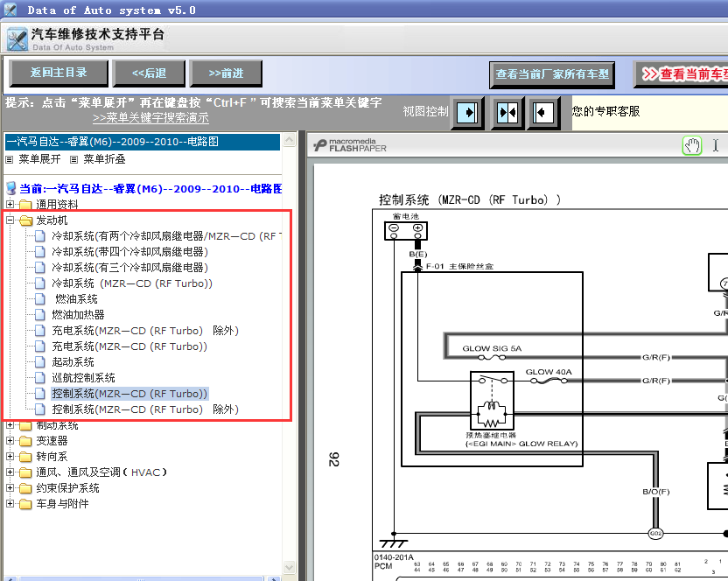Click 菜单折叠 to collapse all menus
This screenshot has height=581, width=728.
[x=104, y=159]
